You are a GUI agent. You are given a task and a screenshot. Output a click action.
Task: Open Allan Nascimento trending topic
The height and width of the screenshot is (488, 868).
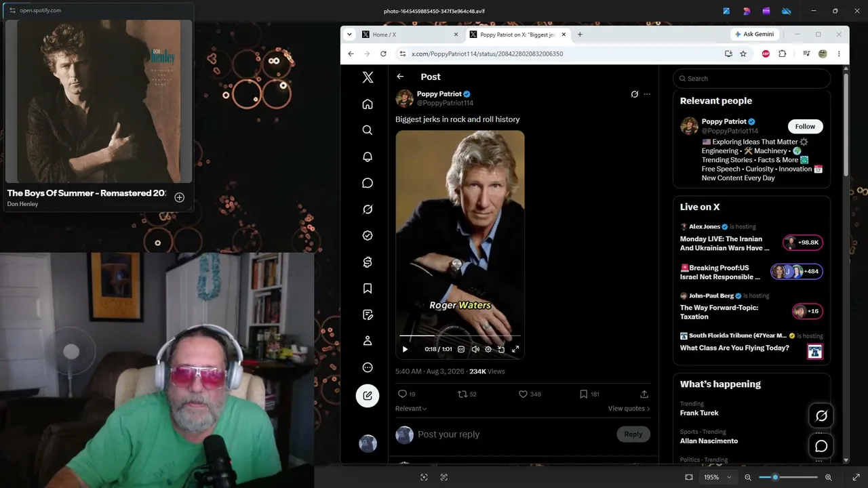[709, 441]
